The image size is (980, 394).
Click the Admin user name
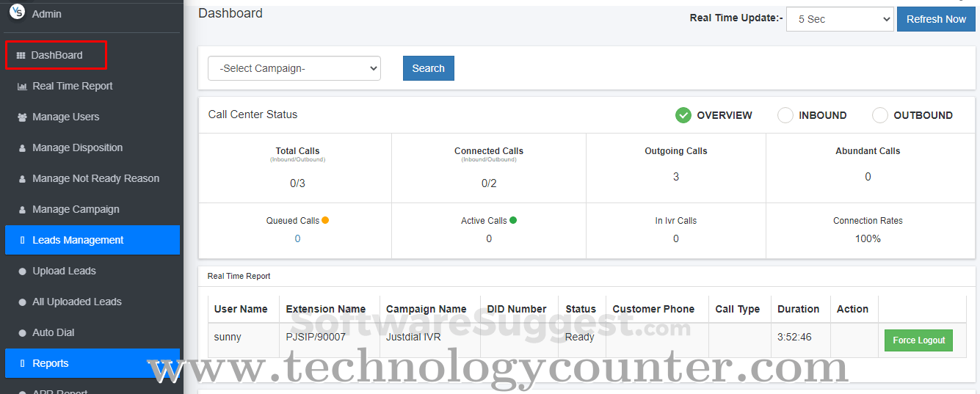coord(47,14)
